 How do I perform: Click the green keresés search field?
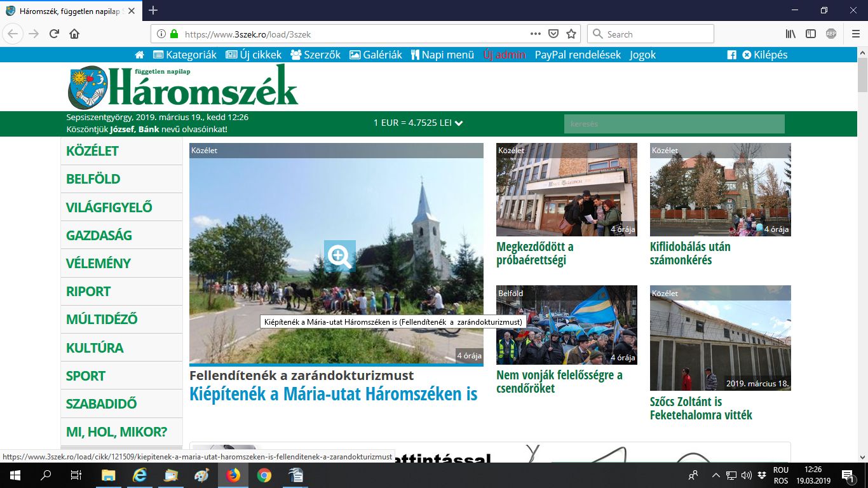pyautogui.click(x=674, y=124)
